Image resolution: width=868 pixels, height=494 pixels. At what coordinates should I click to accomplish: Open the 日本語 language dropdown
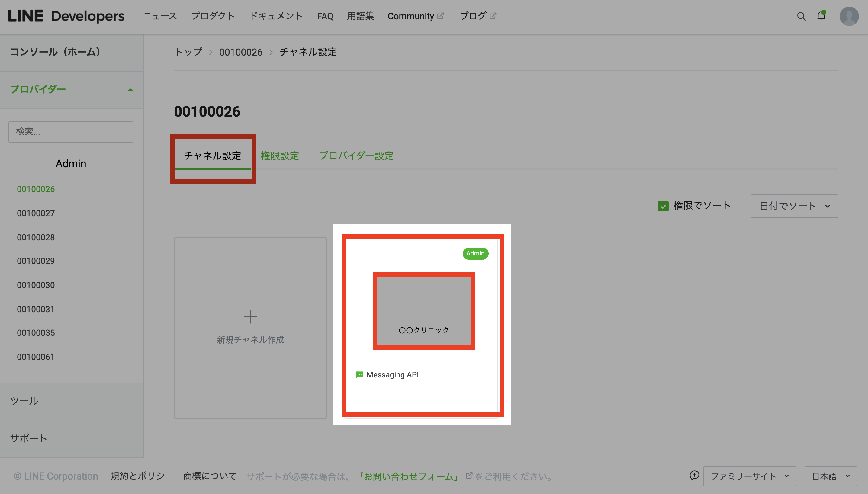[830, 476]
